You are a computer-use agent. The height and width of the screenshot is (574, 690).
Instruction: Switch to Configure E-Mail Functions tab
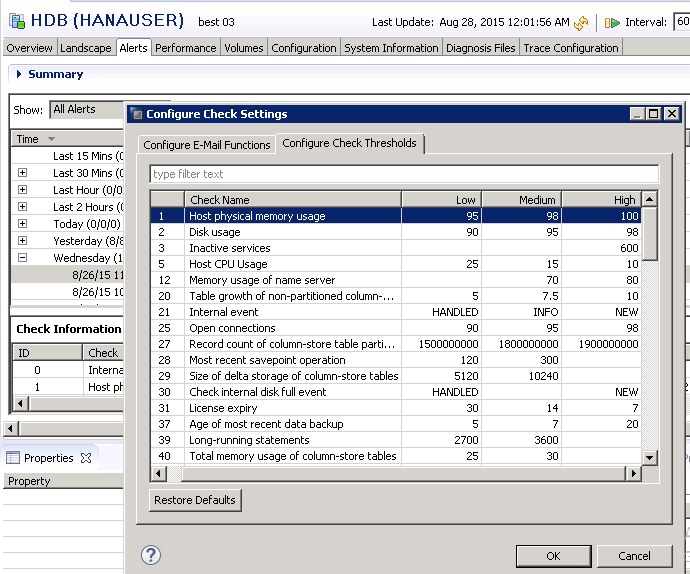click(x=207, y=145)
